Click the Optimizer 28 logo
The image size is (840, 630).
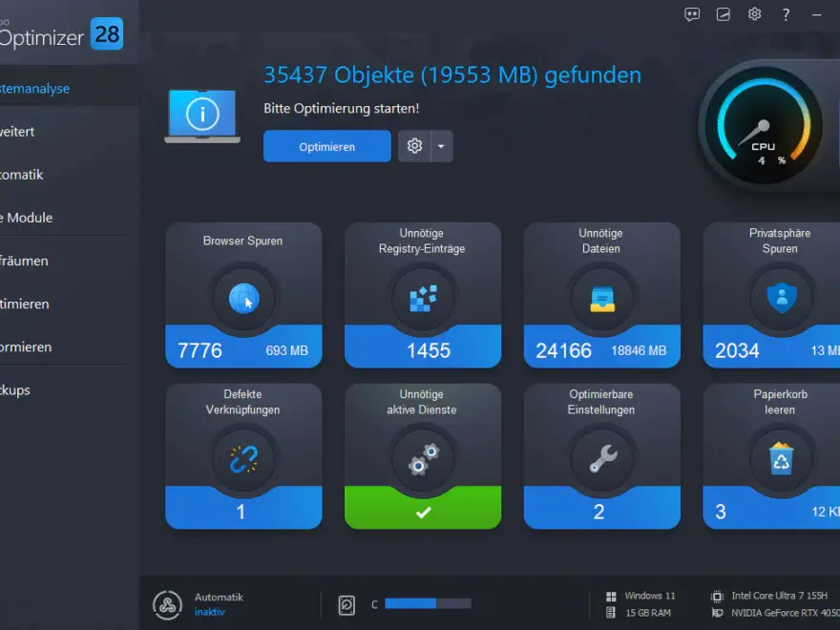[x=61, y=34]
